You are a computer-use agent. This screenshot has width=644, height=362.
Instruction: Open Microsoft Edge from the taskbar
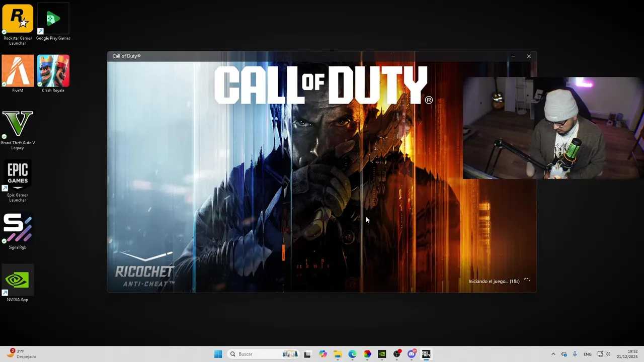(x=352, y=354)
